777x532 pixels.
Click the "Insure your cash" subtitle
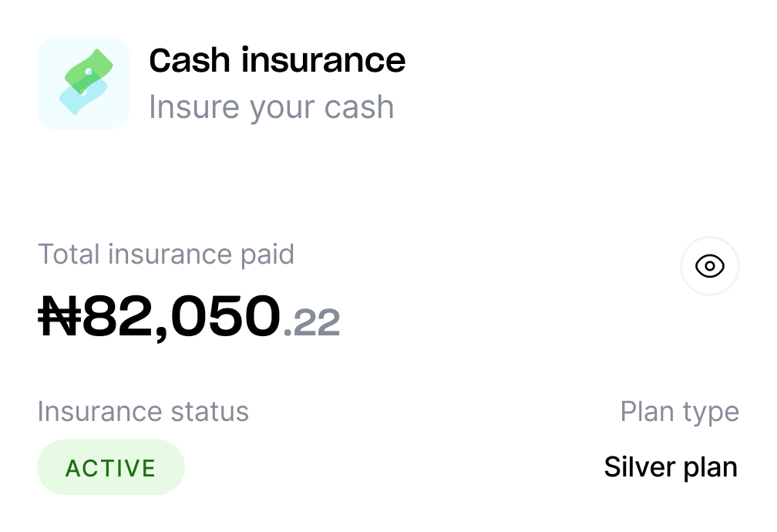pyautogui.click(x=271, y=107)
